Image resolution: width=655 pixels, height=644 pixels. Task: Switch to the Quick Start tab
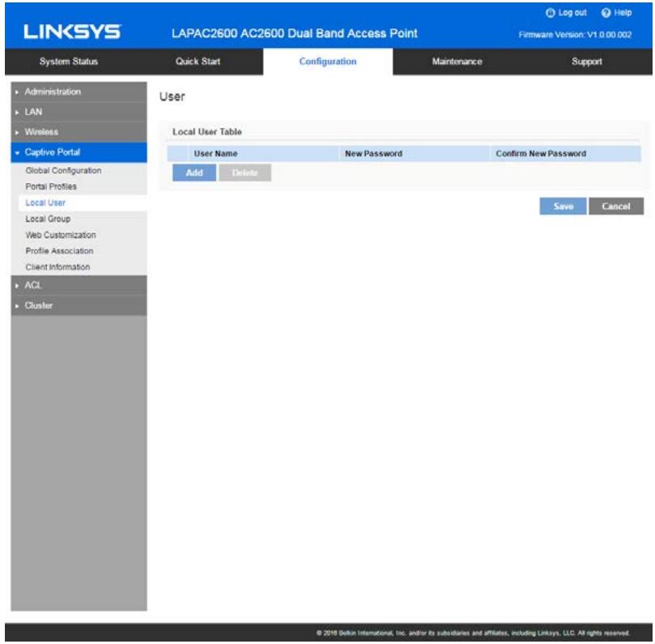[198, 62]
